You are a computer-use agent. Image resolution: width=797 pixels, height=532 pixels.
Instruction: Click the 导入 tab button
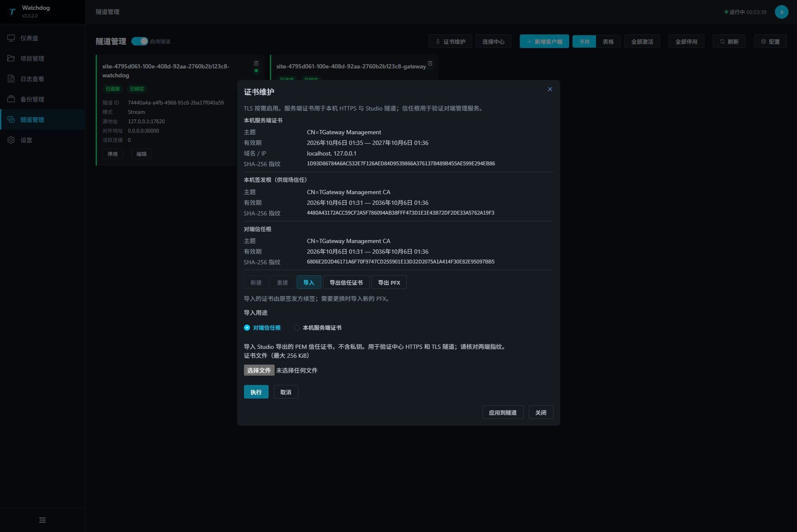[x=309, y=283]
